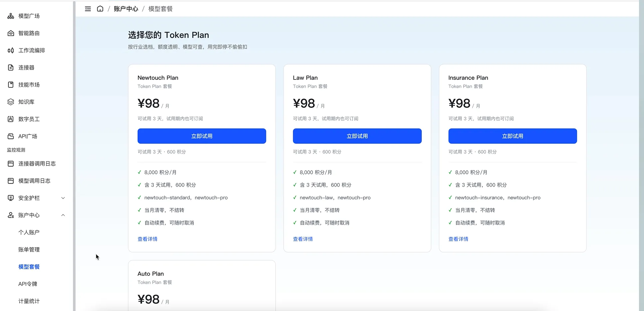The width and height of the screenshot is (644, 311).
Task: Click the 技能市场 sidebar icon
Action: pos(11,85)
